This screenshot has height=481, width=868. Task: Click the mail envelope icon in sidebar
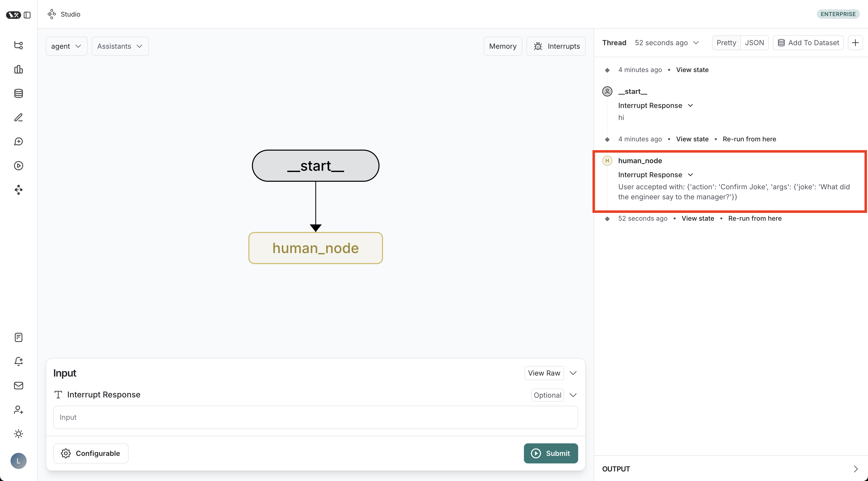pos(19,386)
